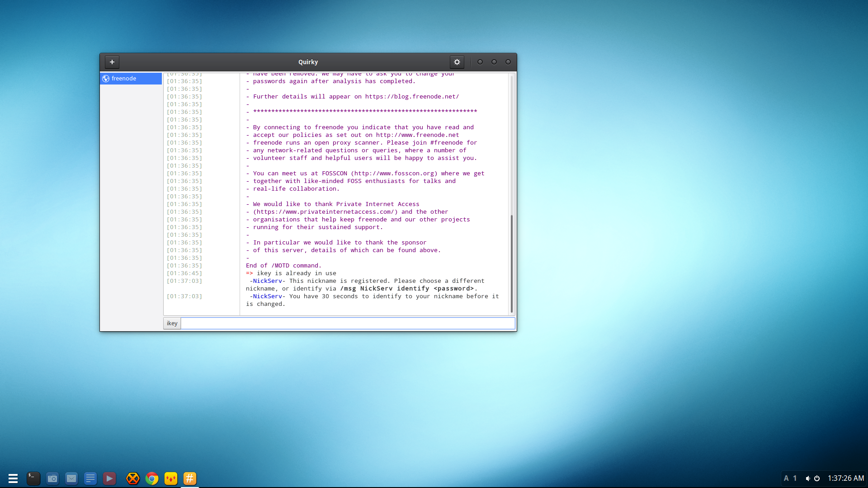Open the https://blog.freenode.net/ link
The image size is (868, 488).
point(412,96)
